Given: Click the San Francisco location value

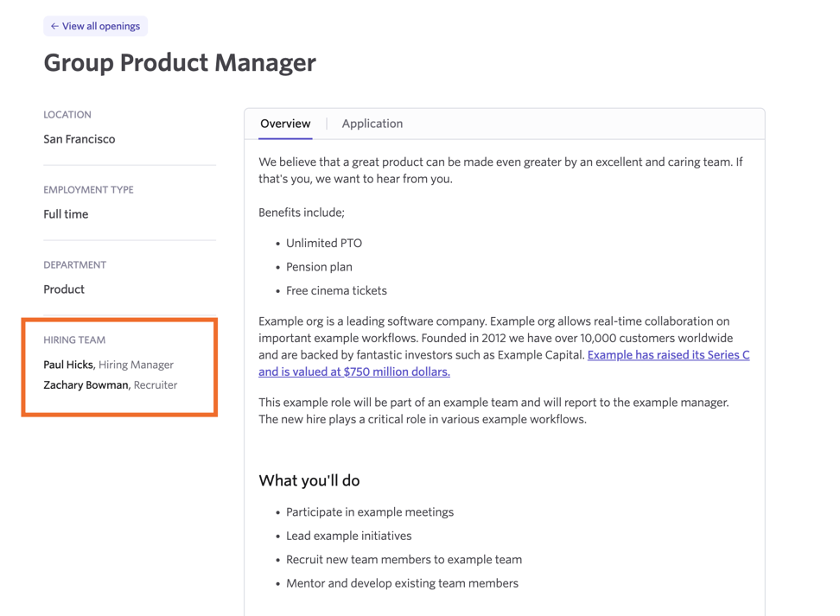Looking at the screenshot, I should tap(80, 139).
